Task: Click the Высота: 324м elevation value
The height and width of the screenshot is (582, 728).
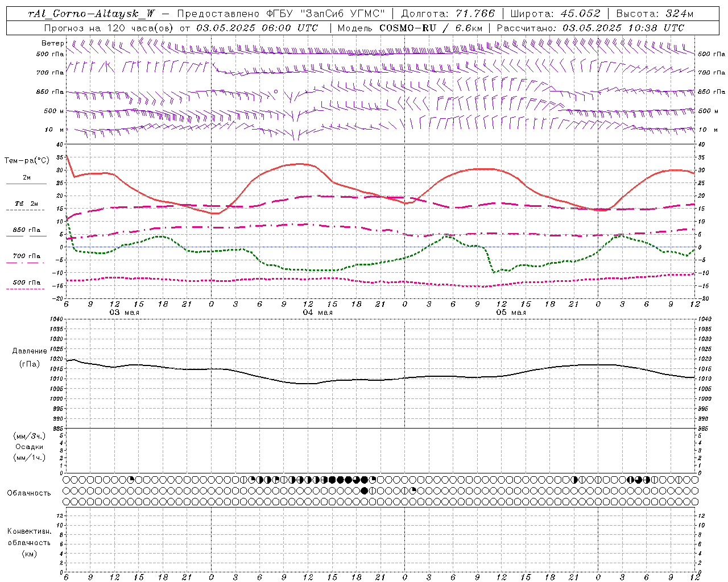Action: 655,14
